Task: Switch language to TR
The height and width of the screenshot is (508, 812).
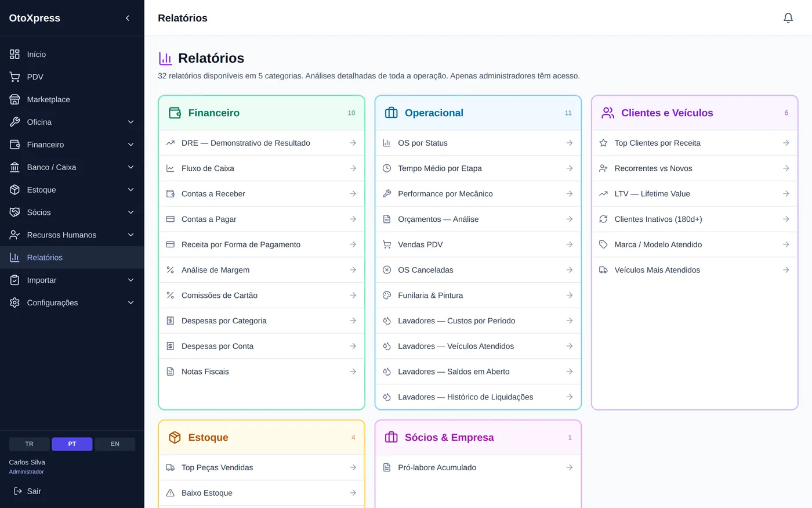Action: click(29, 444)
